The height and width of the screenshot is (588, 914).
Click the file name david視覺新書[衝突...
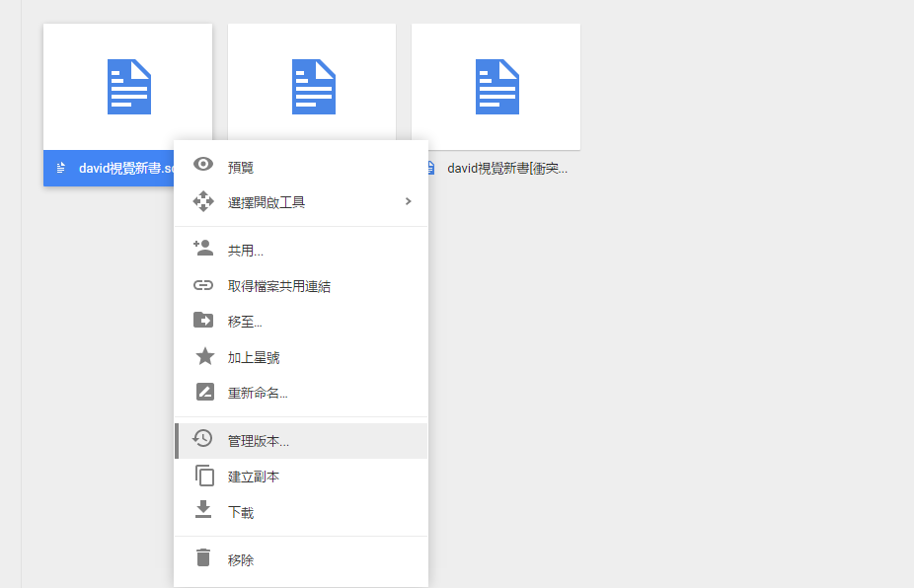507,169
